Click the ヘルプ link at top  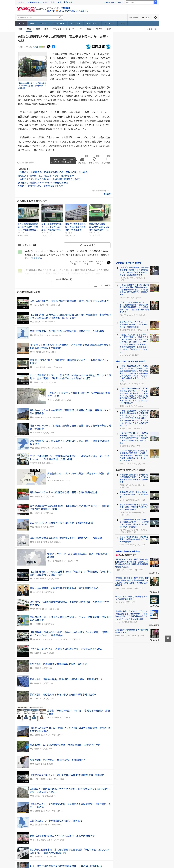tap(121, 2)
